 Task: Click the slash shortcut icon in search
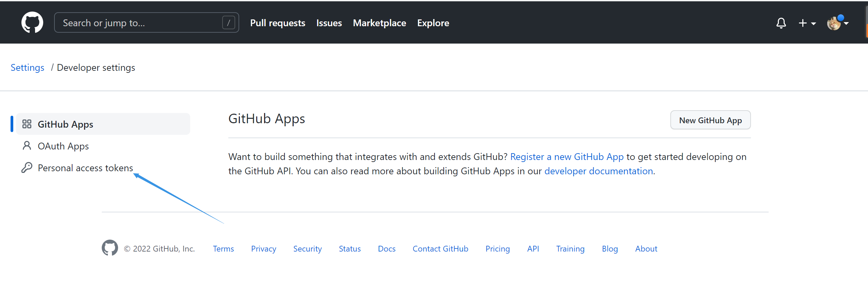pyautogui.click(x=228, y=23)
